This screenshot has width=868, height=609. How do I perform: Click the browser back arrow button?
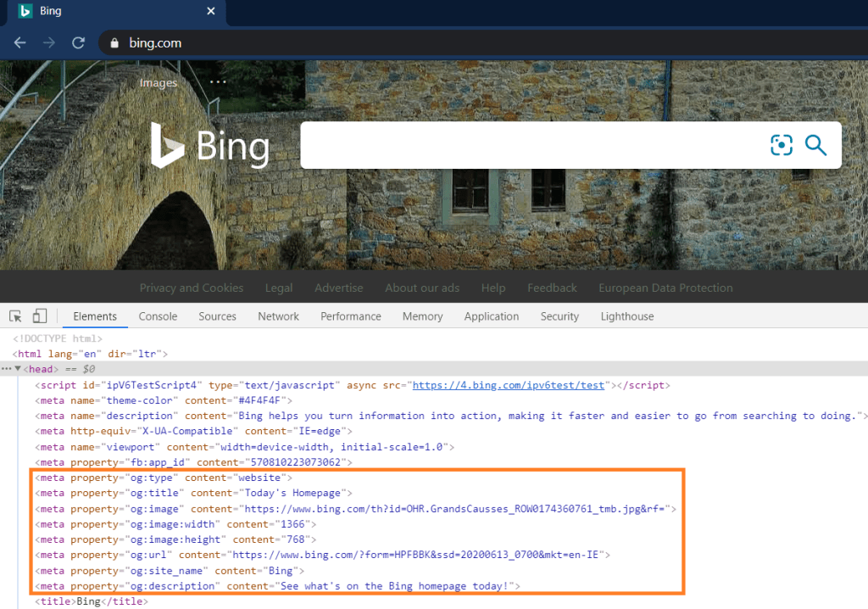pyautogui.click(x=19, y=42)
